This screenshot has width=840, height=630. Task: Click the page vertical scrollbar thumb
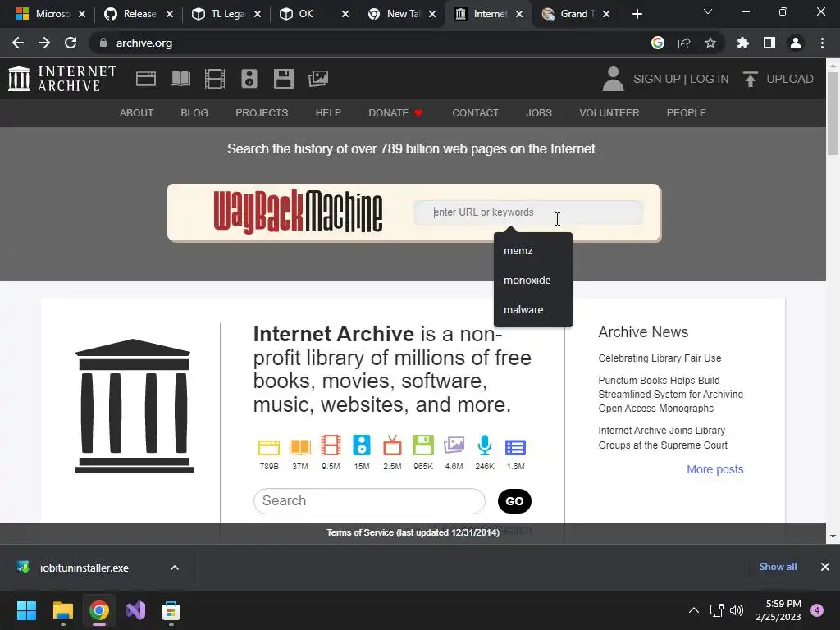(x=833, y=113)
